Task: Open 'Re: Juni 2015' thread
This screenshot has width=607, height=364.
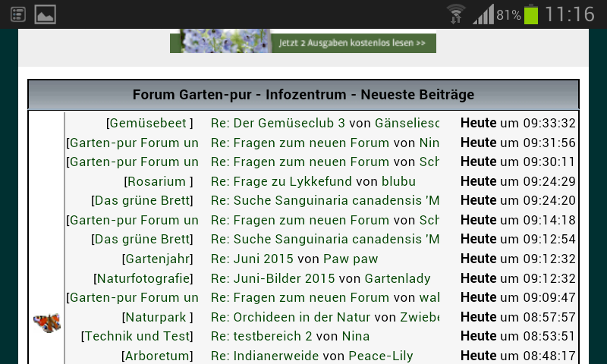Action: pyautogui.click(x=252, y=259)
